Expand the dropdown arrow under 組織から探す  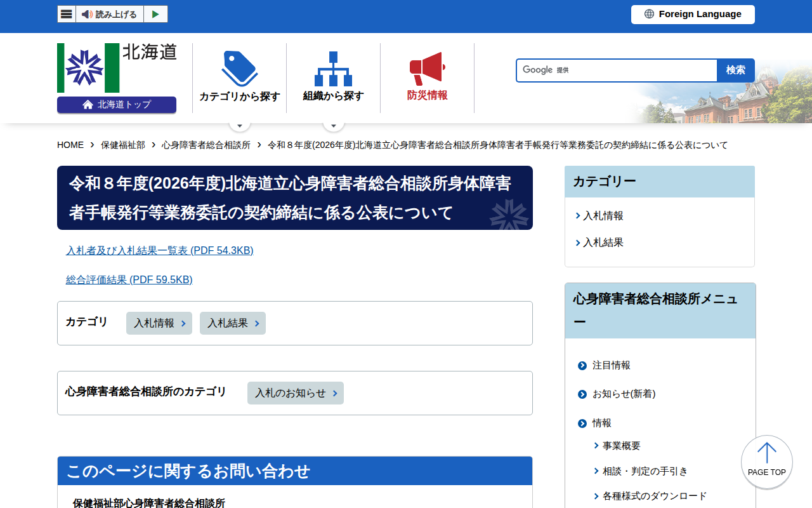pyautogui.click(x=334, y=125)
